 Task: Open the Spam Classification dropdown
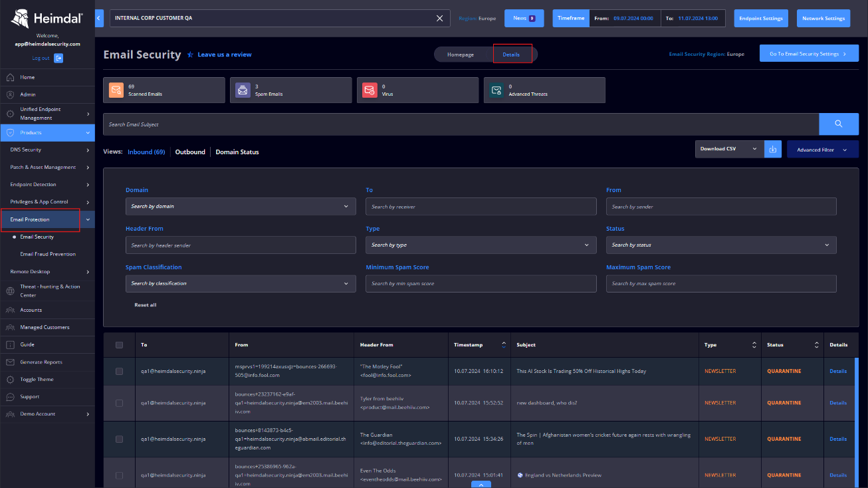241,283
